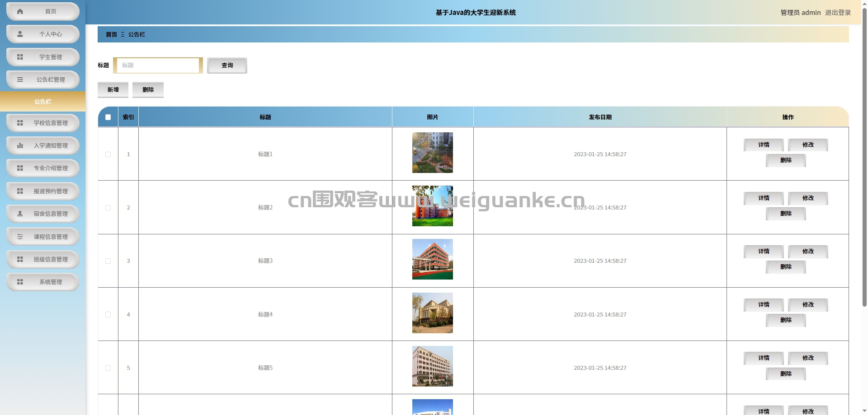
Task: Expand the 报道预约管理 sidebar menu
Action: (43, 191)
